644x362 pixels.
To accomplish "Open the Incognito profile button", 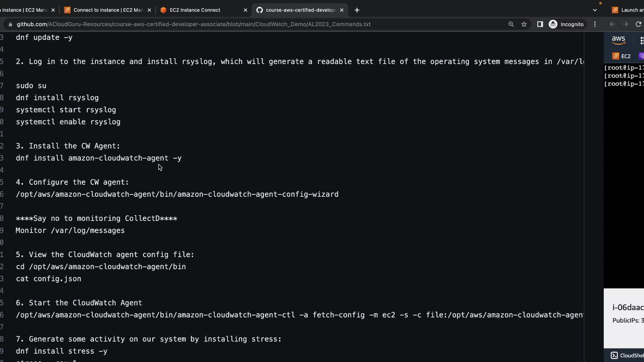I will [567, 24].
